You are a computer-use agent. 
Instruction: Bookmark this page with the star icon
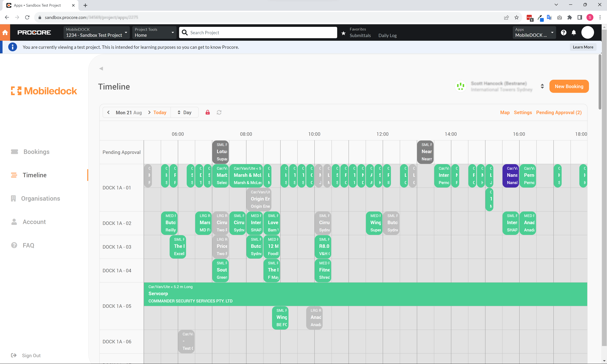(517, 17)
